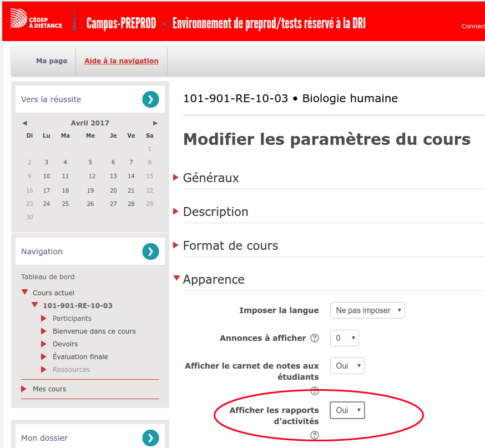Click the Mon dossier block arrow icon
This screenshot has width=485, height=448.
pyautogui.click(x=150, y=438)
